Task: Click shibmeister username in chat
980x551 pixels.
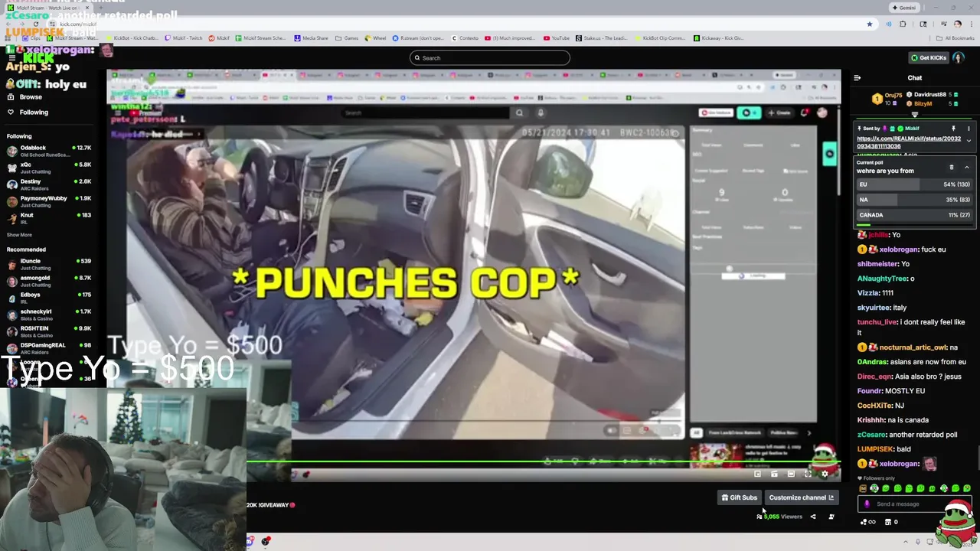Action: click(x=877, y=264)
